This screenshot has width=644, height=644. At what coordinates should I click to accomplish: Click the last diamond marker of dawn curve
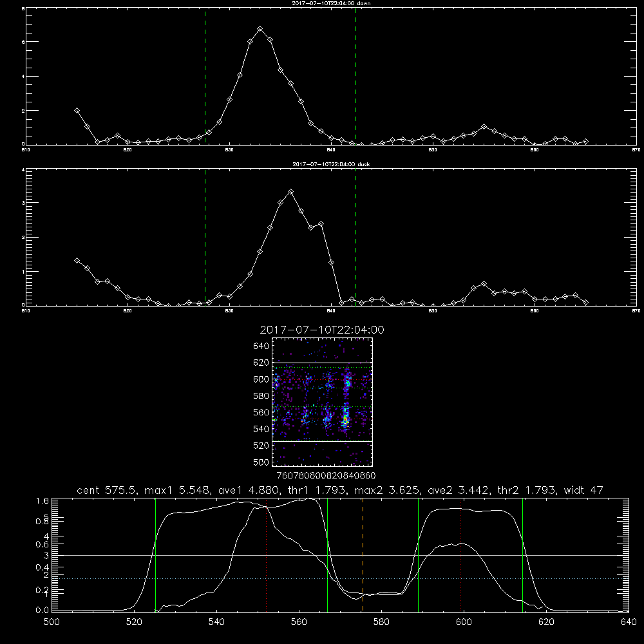point(585,142)
